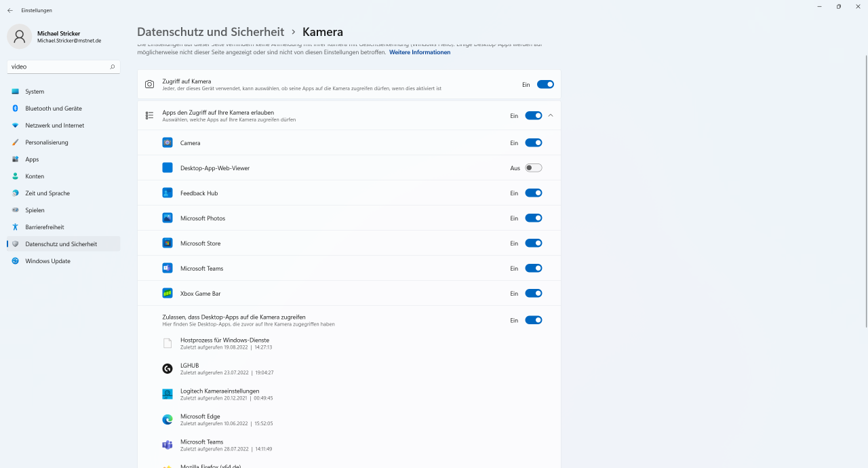The width and height of the screenshot is (868, 468).
Task: Click the Desktop-App-Web-Viewer blue icon
Action: click(x=167, y=168)
